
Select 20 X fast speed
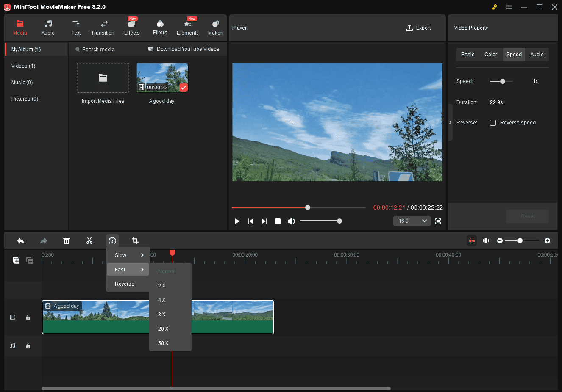[170, 329]
